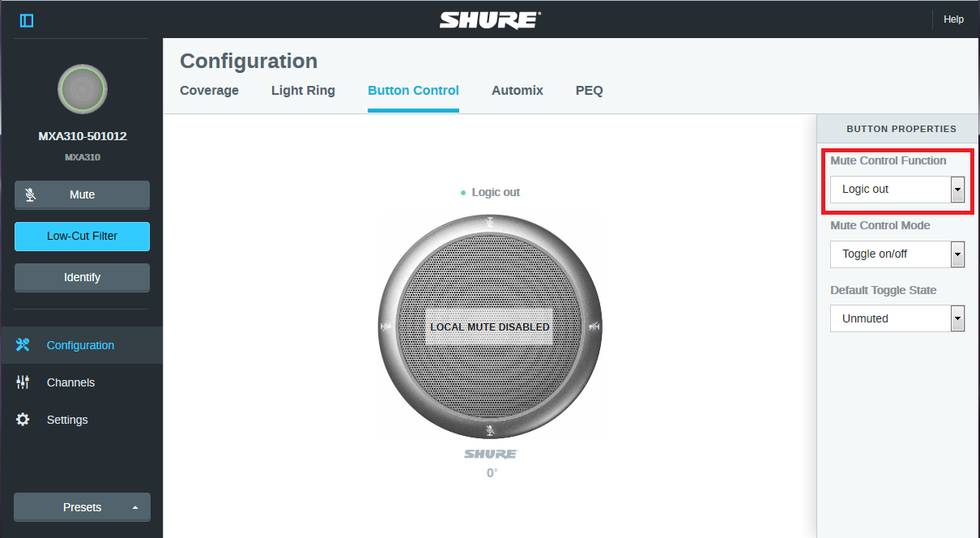Click the LOCAL MUTE DISABLED label
980x538 pixels.
coord(490,327)
